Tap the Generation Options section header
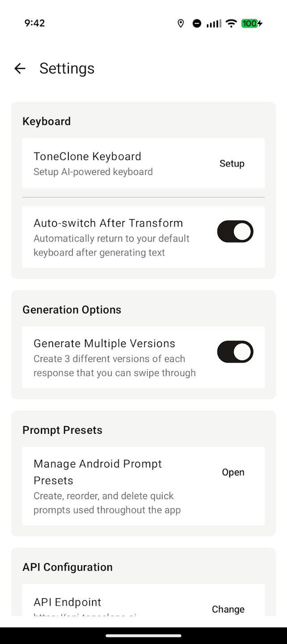 (x=72, y=309)
